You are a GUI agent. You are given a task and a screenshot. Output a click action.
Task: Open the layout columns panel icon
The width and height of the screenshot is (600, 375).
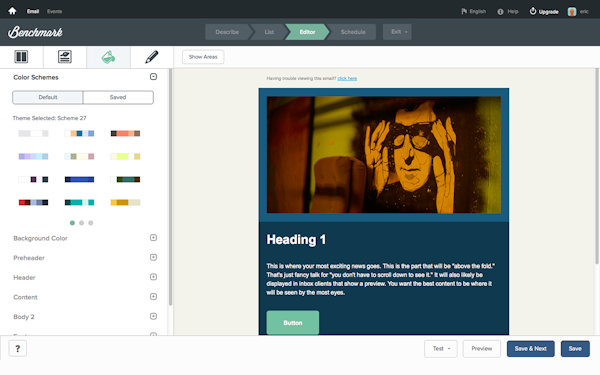coord(21,57)
